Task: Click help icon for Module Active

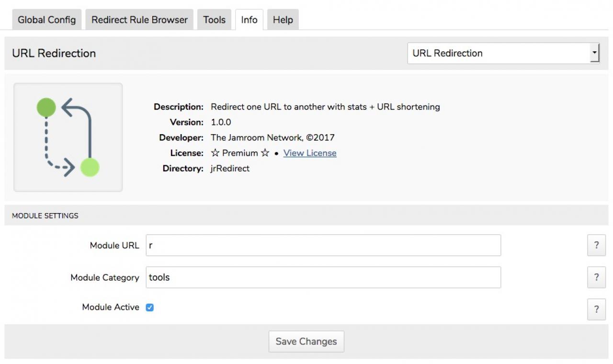Action: [x=596, y=309]
